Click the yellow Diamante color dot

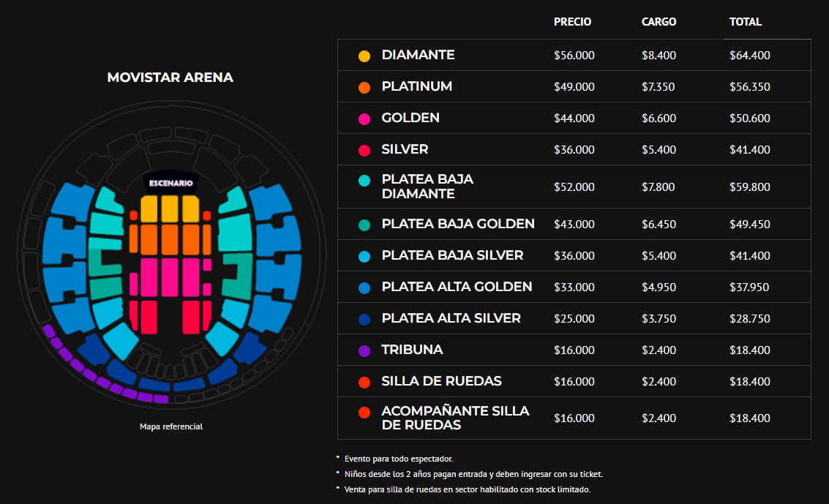[x=364, y=56]
